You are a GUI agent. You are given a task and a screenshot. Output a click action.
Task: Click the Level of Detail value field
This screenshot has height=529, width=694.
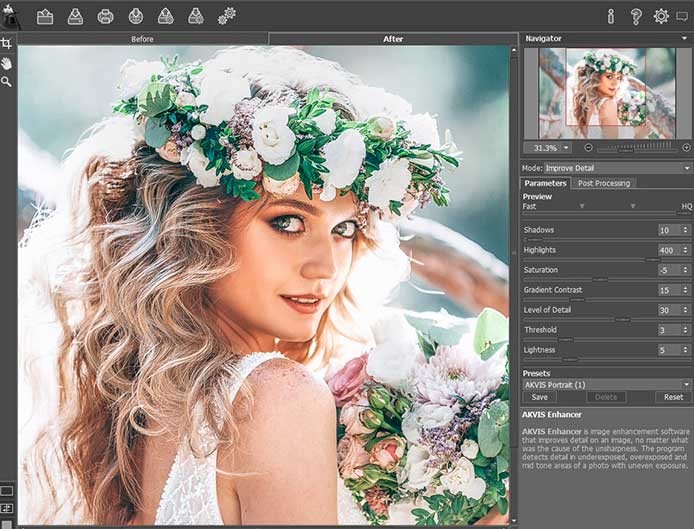point(667,310)
